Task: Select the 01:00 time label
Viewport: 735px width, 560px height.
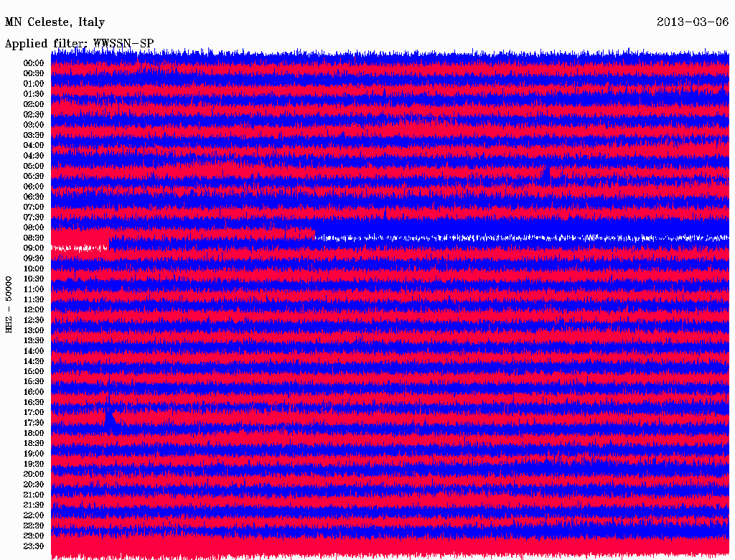Action: click(x=34, y=83)
